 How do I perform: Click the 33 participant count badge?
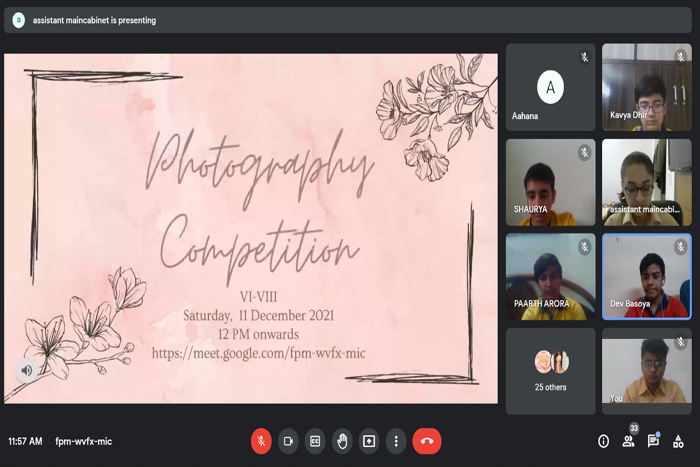click(x=634, y=429)
